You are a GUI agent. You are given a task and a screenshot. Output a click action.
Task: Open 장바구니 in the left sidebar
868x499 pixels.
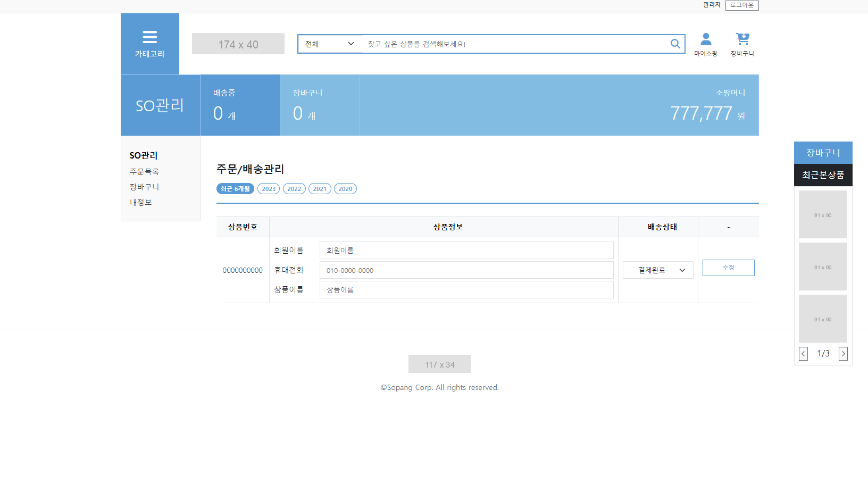click(144, 187)
